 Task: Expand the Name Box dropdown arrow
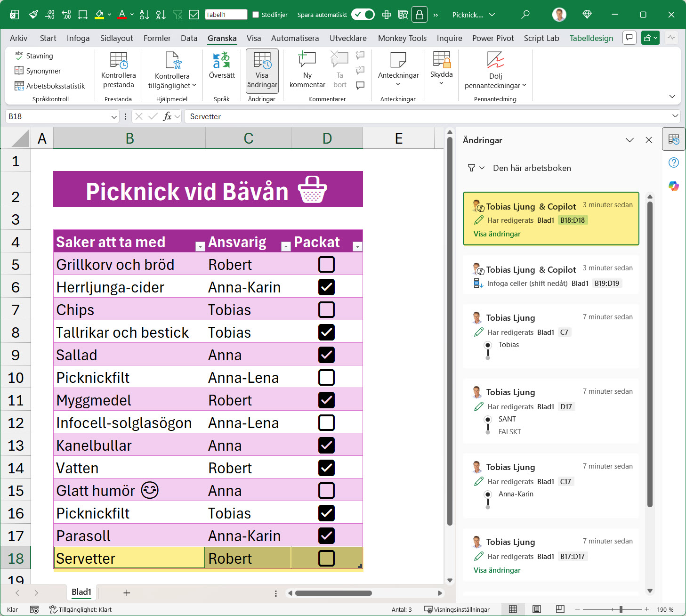pos(113,116)
